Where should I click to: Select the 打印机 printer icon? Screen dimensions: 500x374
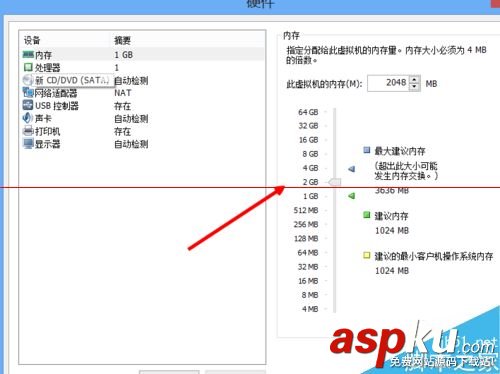[x=28, y=131]
